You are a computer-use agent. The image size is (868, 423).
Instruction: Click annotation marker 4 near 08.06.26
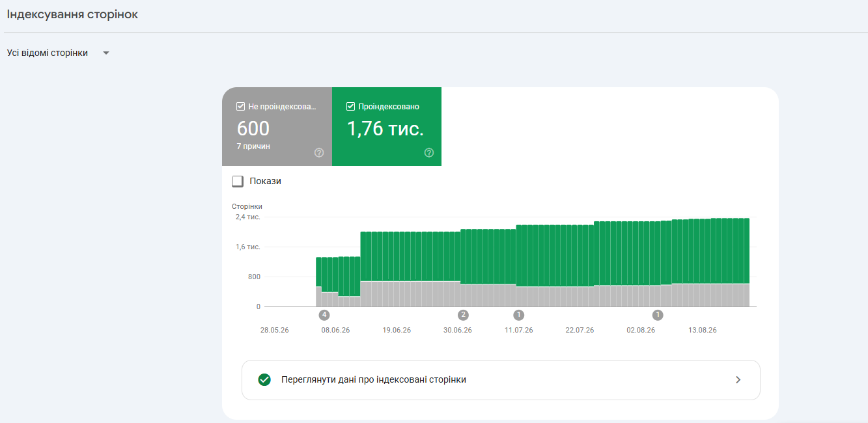[324, 315]
